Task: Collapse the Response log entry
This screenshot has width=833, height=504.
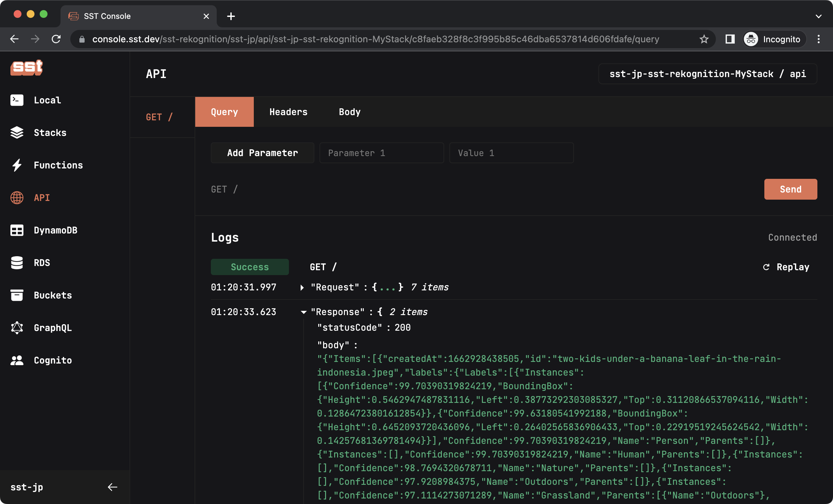Action: pyautogui.click(x=304, y=312)
